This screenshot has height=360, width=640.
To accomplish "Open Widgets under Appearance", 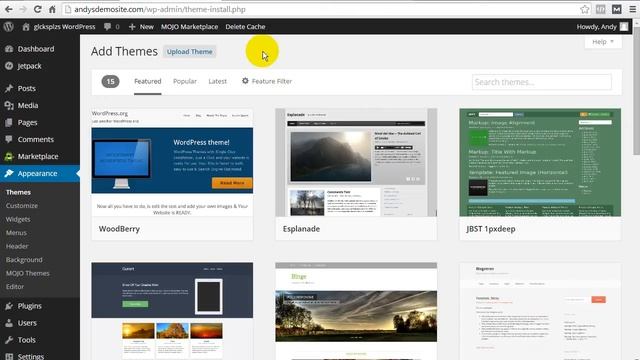I will [x=18, y=219].
